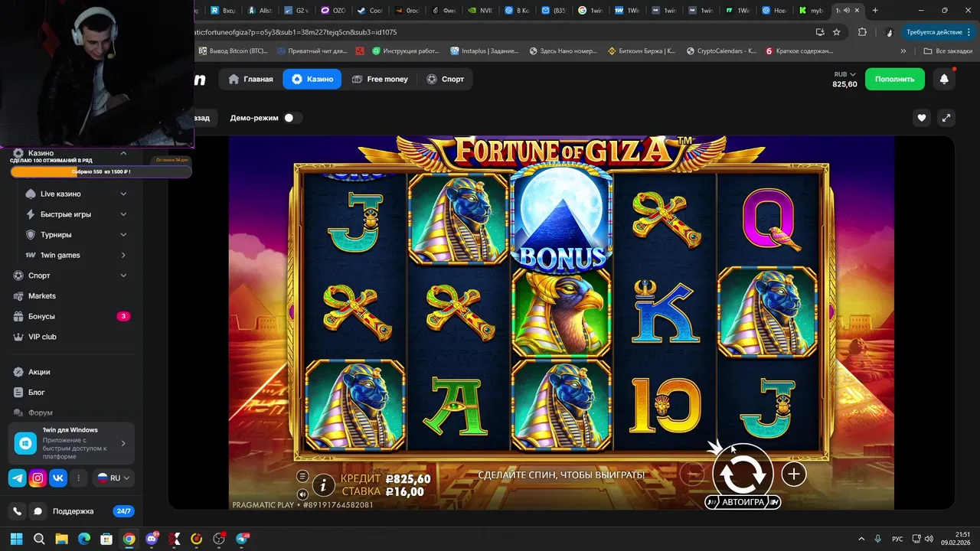Open Telegram from the taskbar
The width and height of the screenshot is (980, 551).
pos(242,539)
